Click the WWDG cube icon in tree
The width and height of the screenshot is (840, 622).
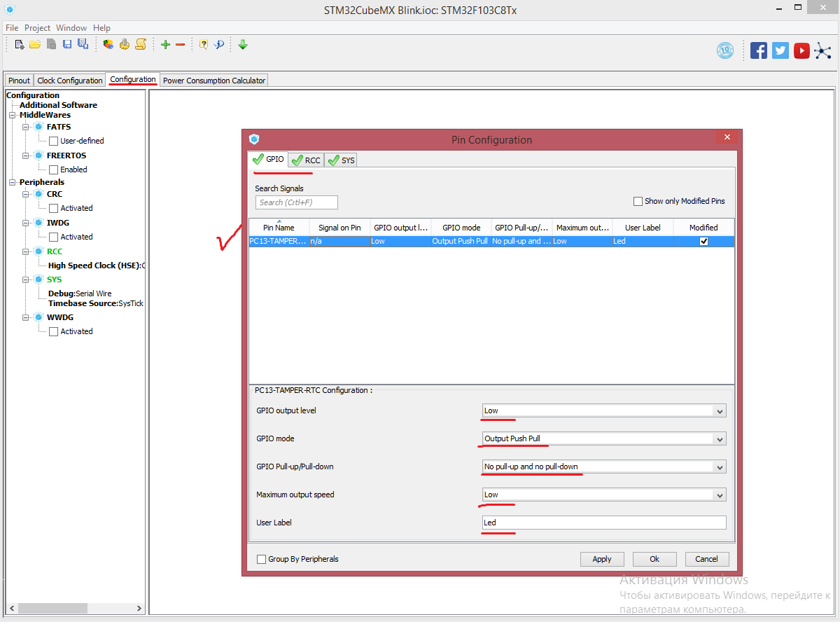(x=39, y=317)
